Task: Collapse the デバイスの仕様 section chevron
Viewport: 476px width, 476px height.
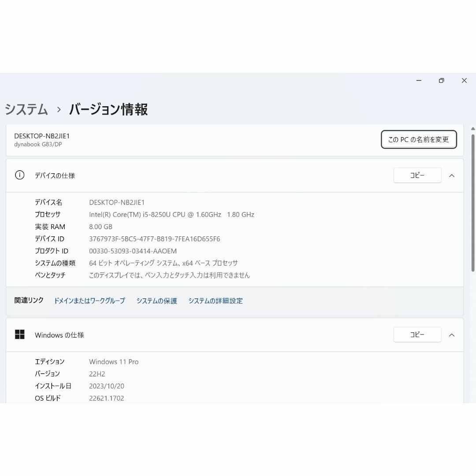Action: point(452,175)
